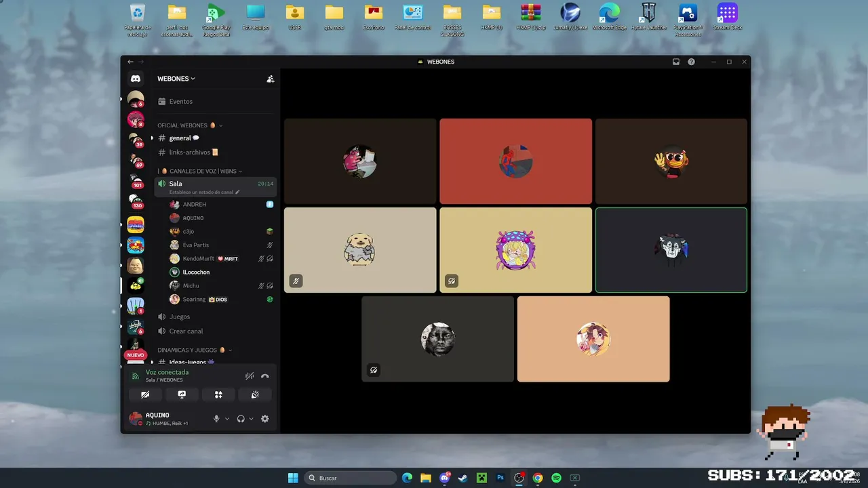Toggle your camera on

(145, 394)
